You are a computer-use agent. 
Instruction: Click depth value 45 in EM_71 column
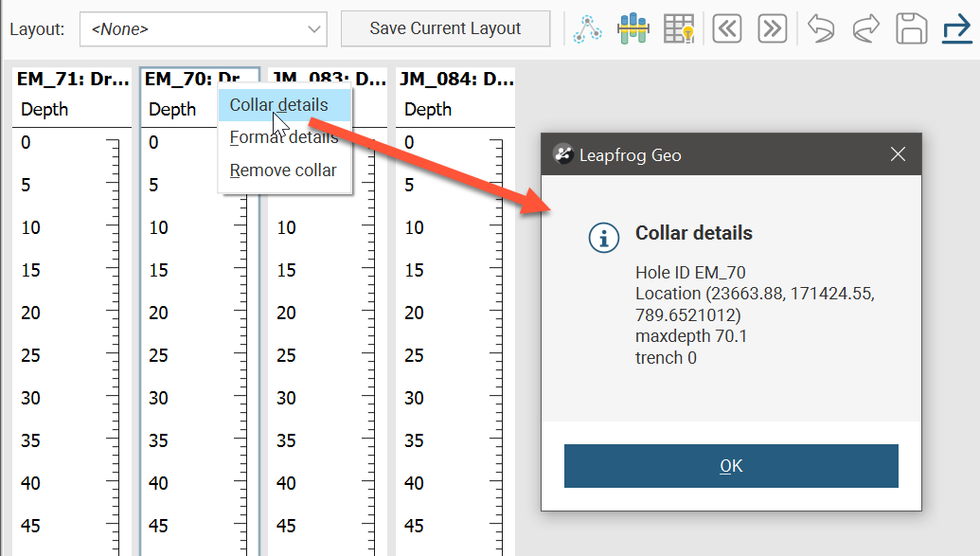pyautogui.click(x=30, y=526)
